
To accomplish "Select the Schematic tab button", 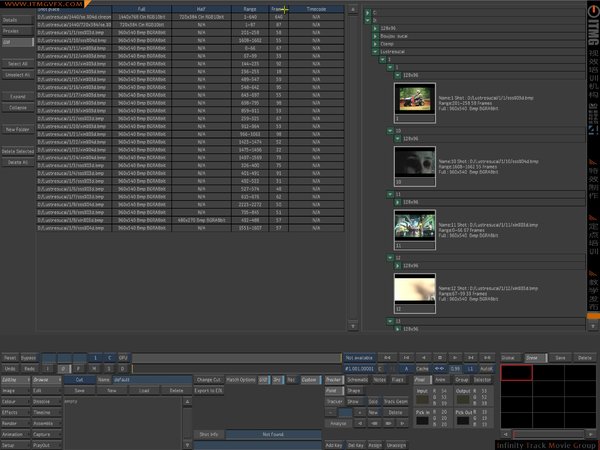I will point(357,380).
